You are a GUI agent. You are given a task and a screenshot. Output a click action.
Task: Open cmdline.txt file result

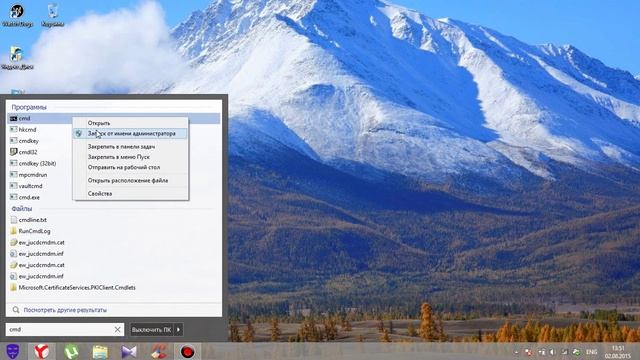(x=114, y=220)
